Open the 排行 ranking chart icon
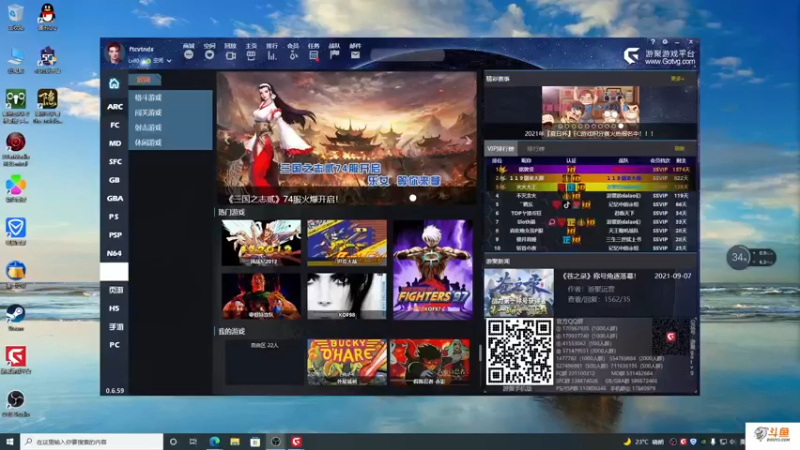Viewport: 800px width, 450px height. 272,55
